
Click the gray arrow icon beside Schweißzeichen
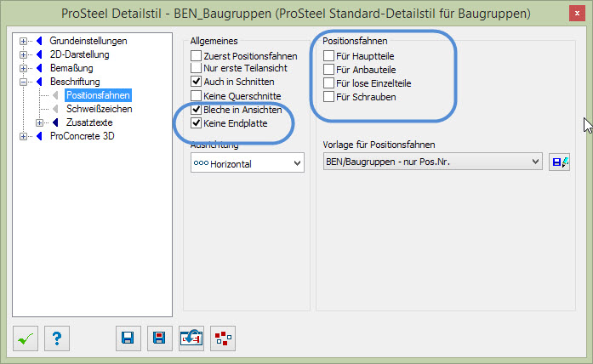55,109
